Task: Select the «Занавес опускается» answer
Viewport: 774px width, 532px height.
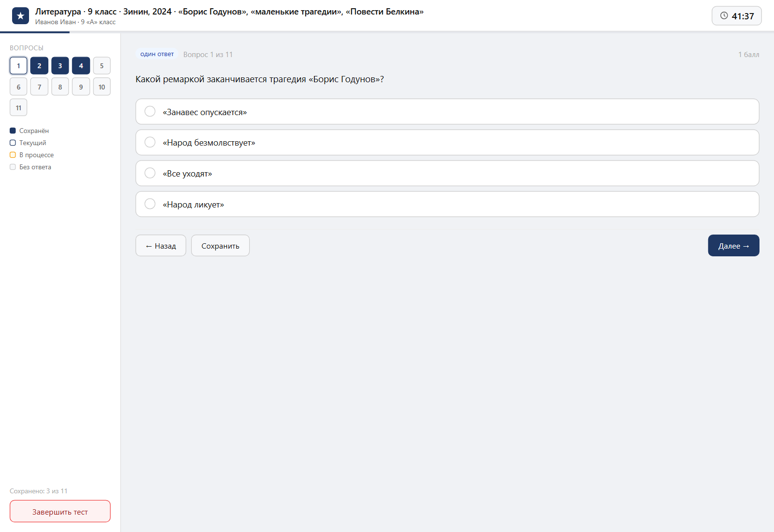Action: (x=447, y=112)
